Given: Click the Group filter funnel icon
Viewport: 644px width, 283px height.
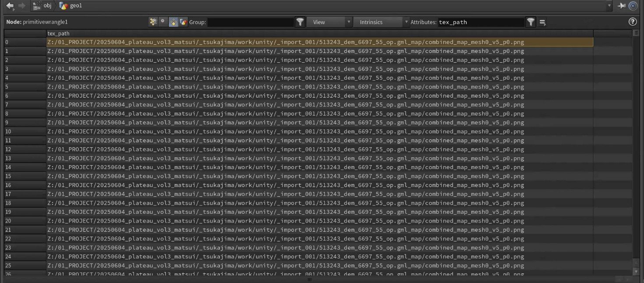Looking at the screenshot, I should (x=300, y=22).
